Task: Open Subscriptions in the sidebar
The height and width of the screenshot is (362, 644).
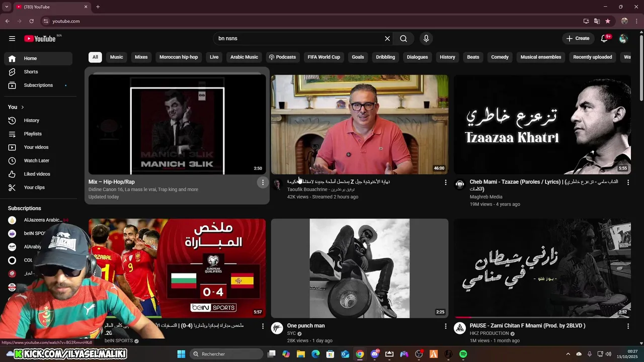Action: tap(38, 85)
